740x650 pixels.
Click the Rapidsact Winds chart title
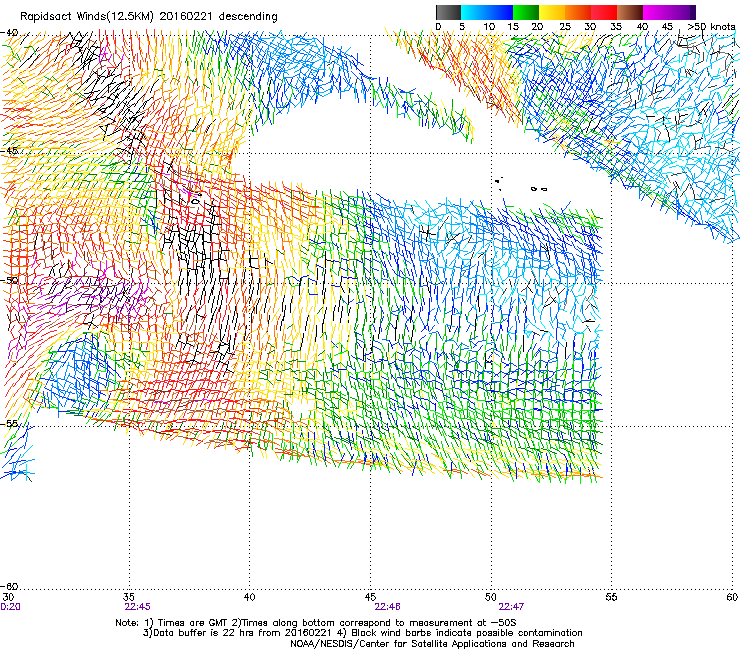(x=149, y=17)
